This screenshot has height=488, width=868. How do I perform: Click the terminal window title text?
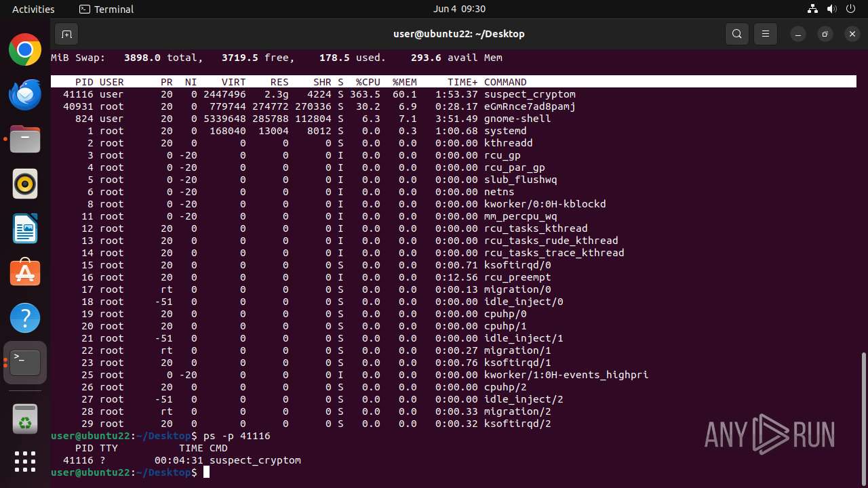tap(459, 34)
